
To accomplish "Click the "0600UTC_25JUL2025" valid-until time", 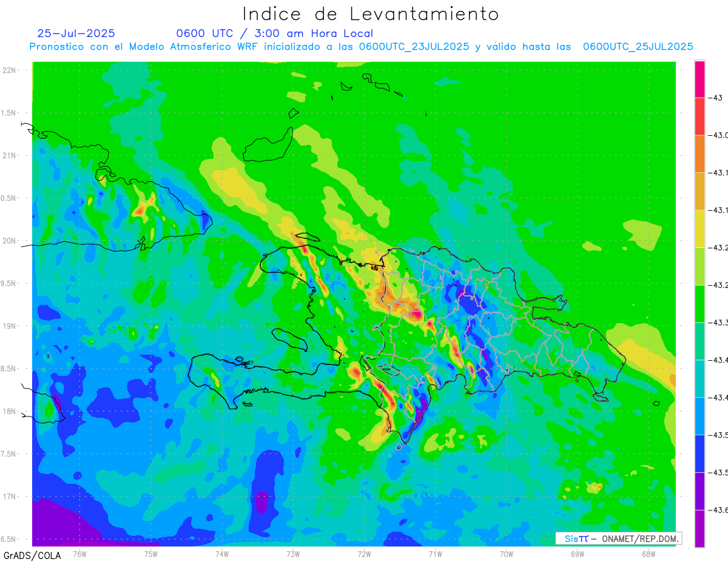I will click(x=638, y=47).
